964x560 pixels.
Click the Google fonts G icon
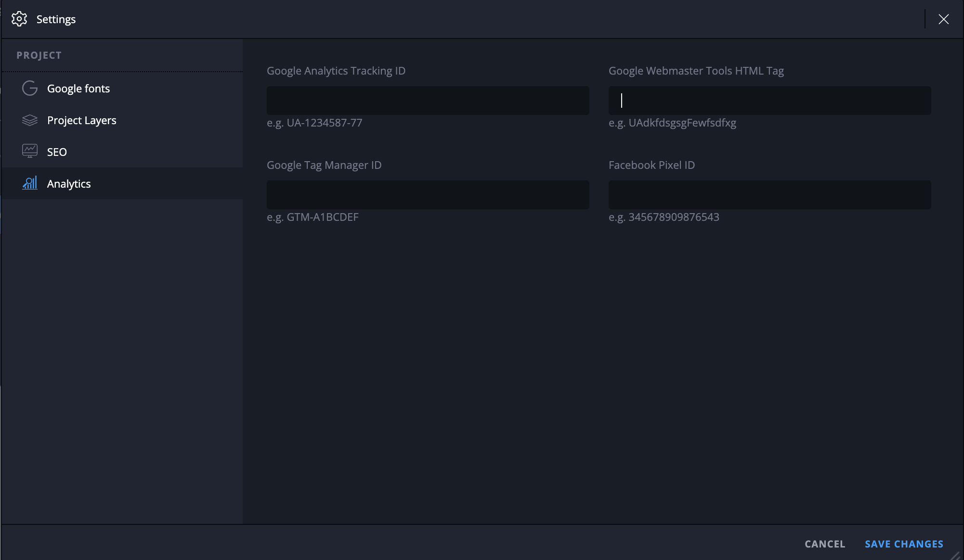[30, 89]
